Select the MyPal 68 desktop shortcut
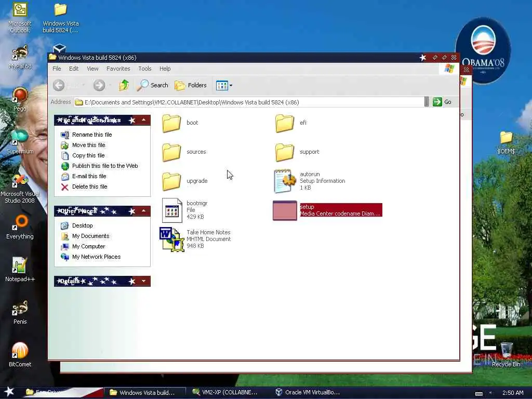Screen dimensions: 532x399 click(x=20, y=58)
